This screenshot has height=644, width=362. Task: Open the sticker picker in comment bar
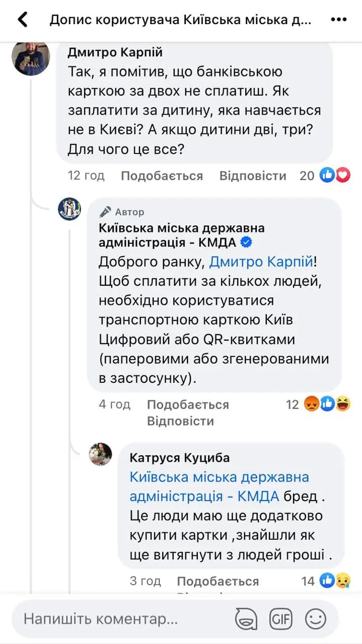tap(247, 619)
